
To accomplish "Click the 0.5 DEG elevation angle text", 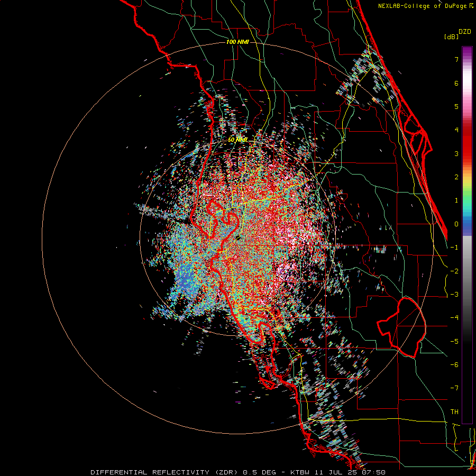I will (260, 472).
